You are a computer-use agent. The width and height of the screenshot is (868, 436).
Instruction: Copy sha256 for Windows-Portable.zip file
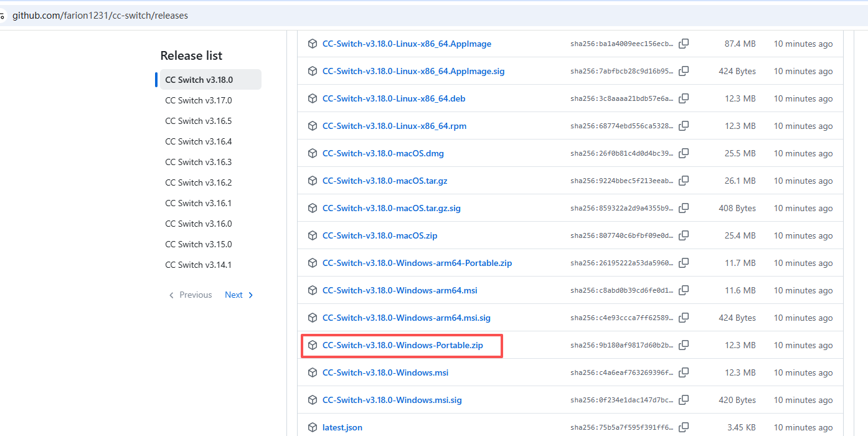tap(684, 345)
